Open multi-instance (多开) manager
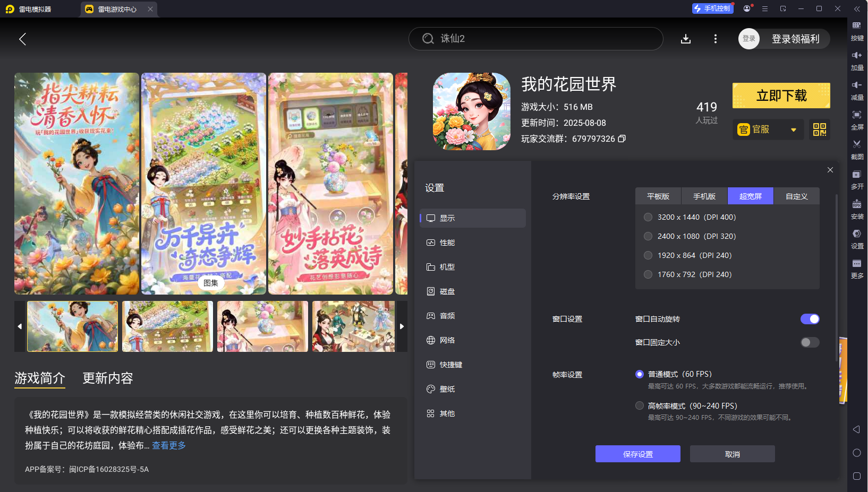Image resolution: width=868 pixels, height=492 pixels. click(857, 179)
